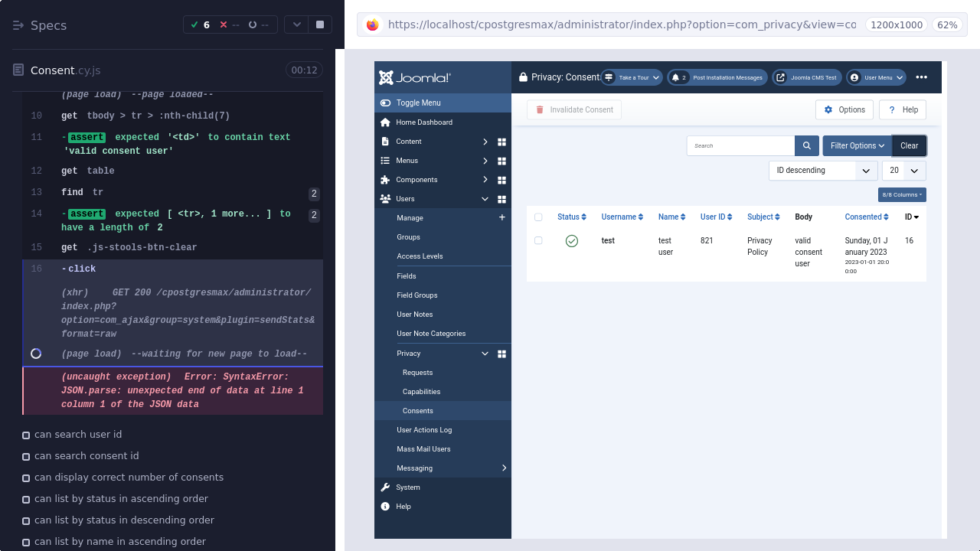
Task: Click the Take a Tour dropdown
Action: tap(632, 77)
